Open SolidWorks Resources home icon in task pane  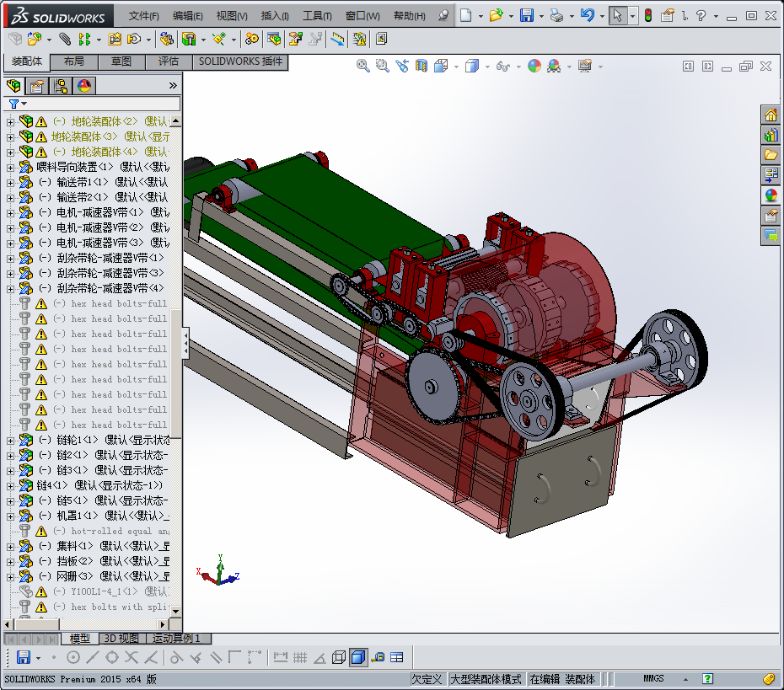tap(771, 115)
